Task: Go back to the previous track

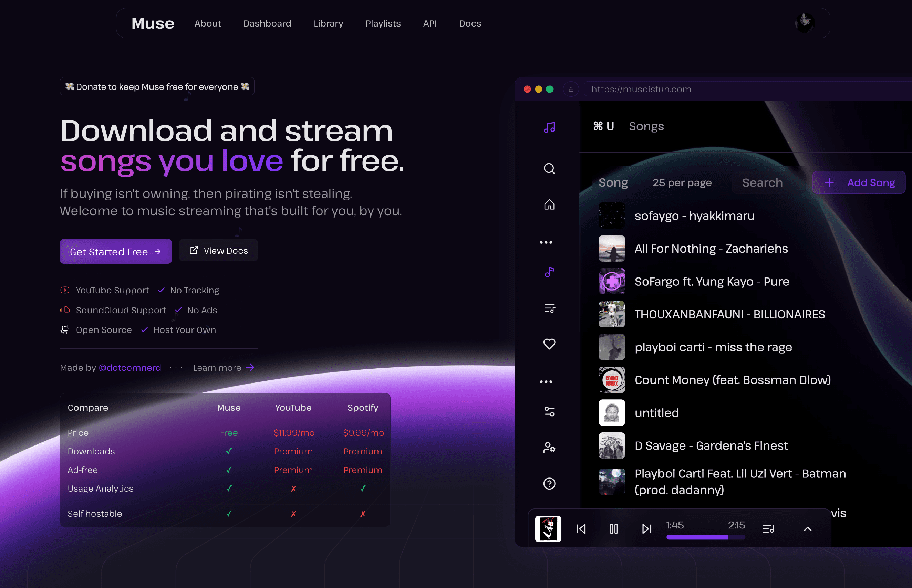Action: pos(581,529)
